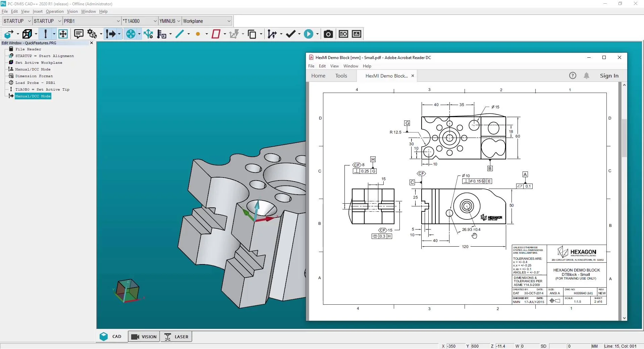Select the red plane feature icon

(x=216, y=34)
